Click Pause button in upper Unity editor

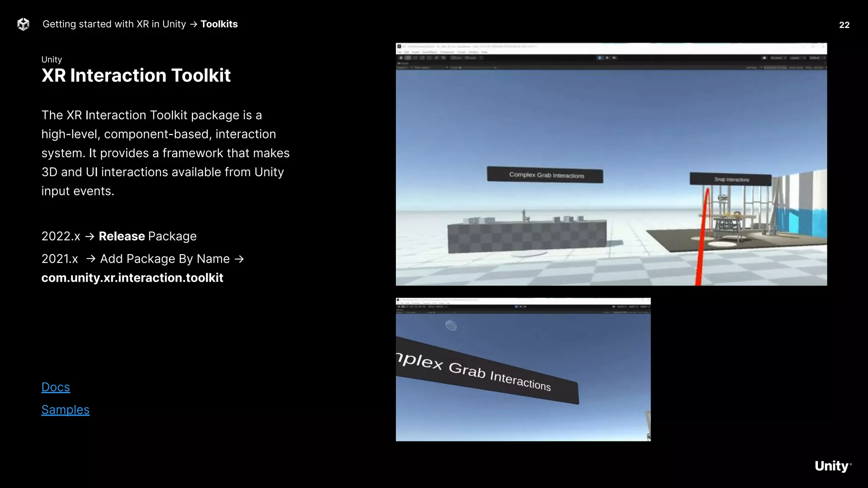point(608,58)
